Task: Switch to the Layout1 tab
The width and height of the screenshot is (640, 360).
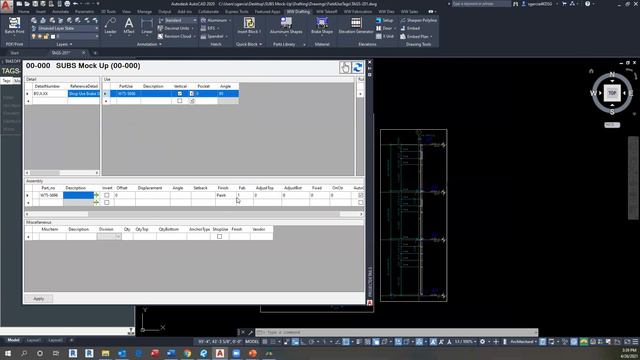Action: pos(33,340)
